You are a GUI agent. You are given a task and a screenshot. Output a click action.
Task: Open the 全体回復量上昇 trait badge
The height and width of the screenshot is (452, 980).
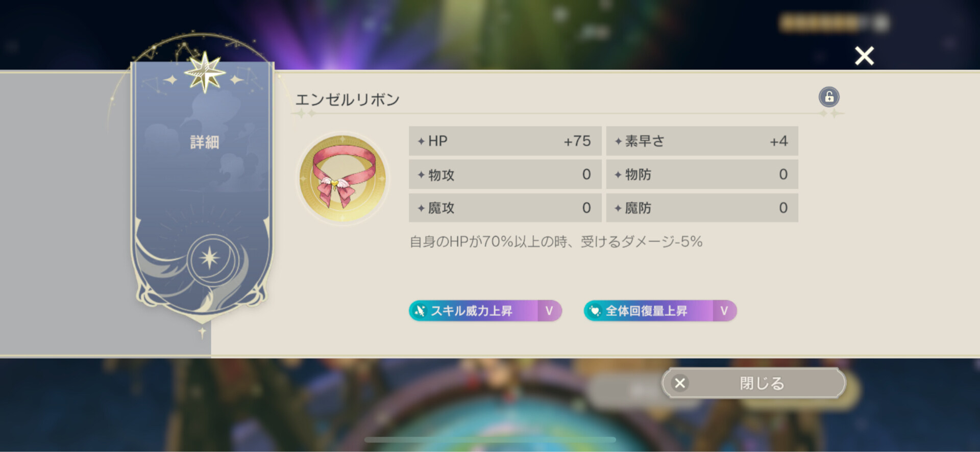click(660, 311)
